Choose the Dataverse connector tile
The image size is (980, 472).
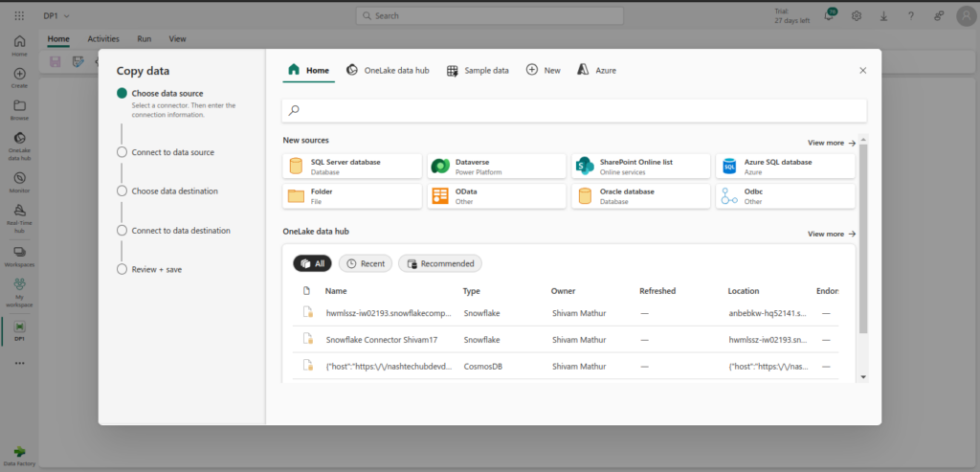(496, 167)
